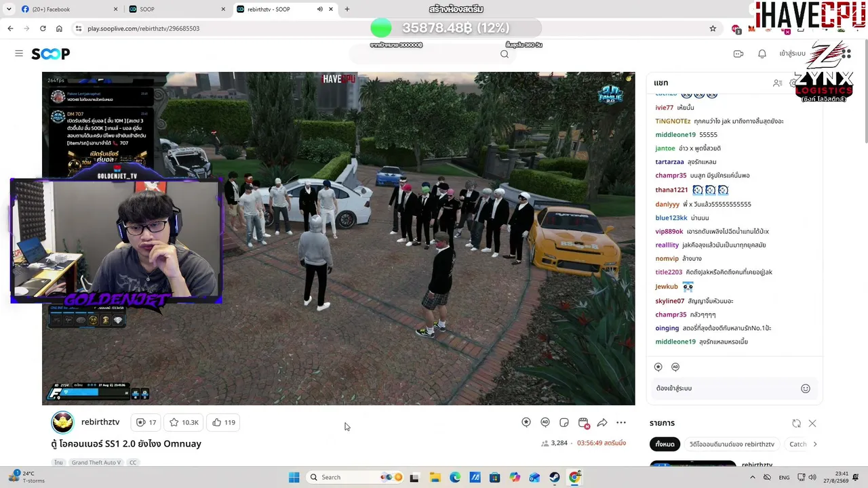Open the emoji picker in chat
Image resolution: width=868 pixels, height=488 pixels.
[806, 388]
